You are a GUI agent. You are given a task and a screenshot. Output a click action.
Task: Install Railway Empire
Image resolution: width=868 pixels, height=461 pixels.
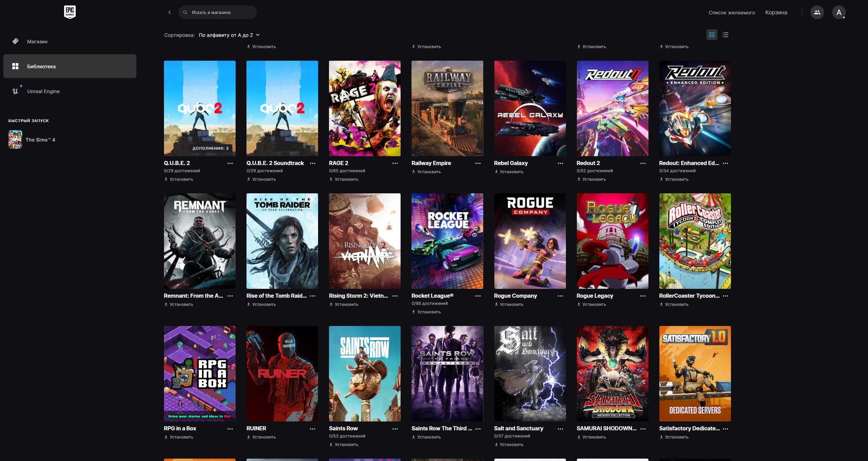pyautogui.click(x=426, y=172)
